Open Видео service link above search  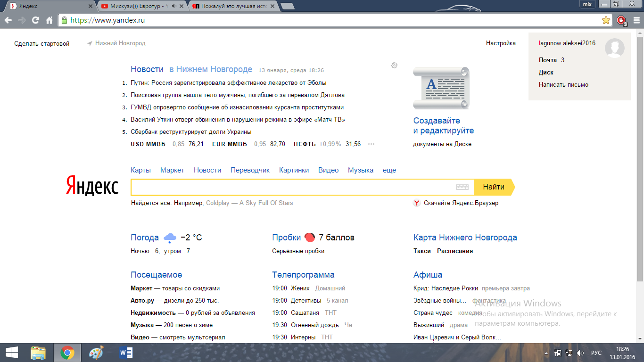tap(328, 170)
